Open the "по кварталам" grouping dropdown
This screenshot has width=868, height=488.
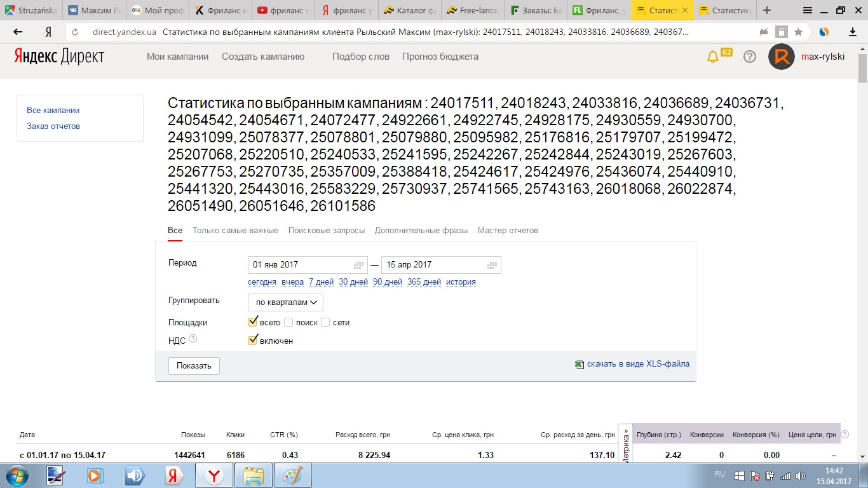(x=285, y=302)
